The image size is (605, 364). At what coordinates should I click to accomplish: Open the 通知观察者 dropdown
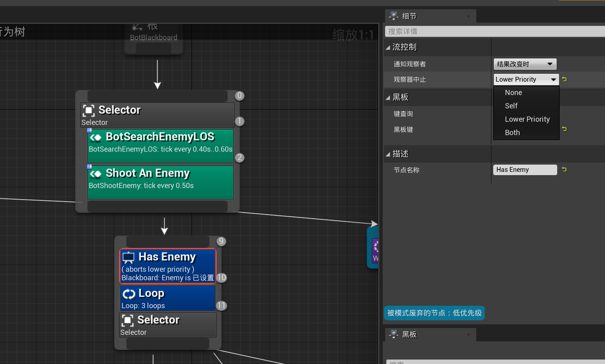coord(525,64)
